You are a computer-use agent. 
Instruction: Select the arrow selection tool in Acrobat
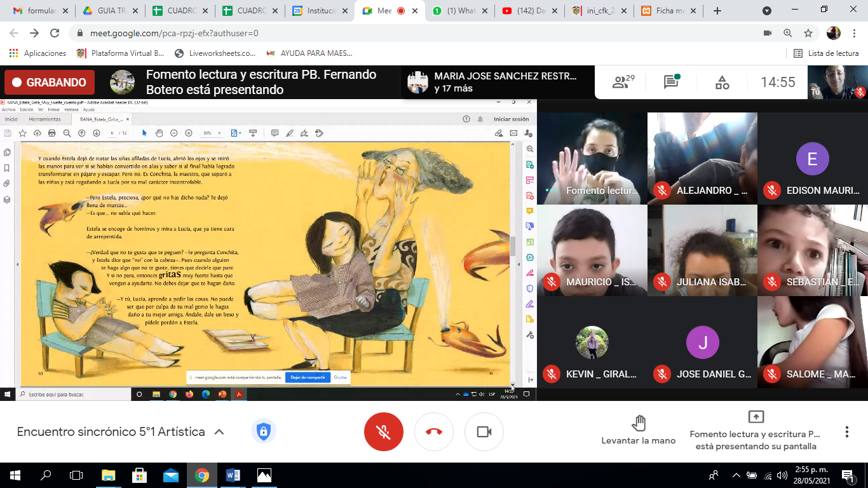(144, 133)
